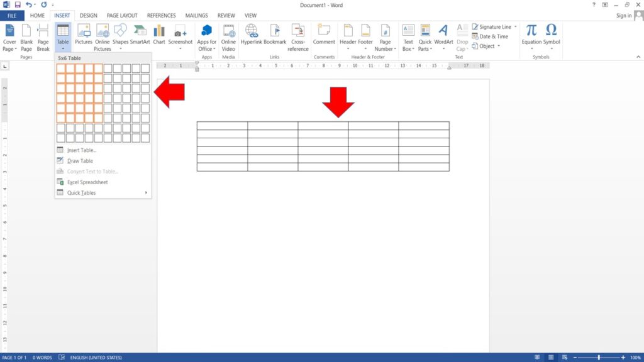644x362 pixels.
Task: Open the Shapes dropdown gallery
Action: click(119, 35)
